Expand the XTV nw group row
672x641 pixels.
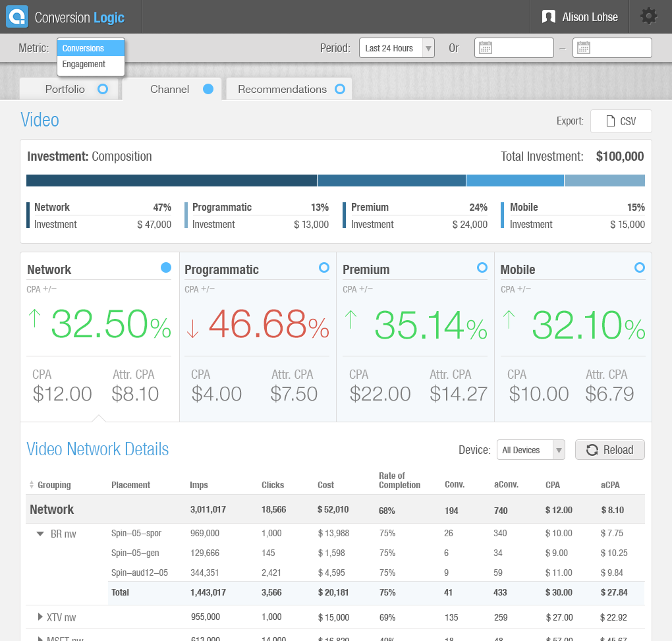pos(41,618)
